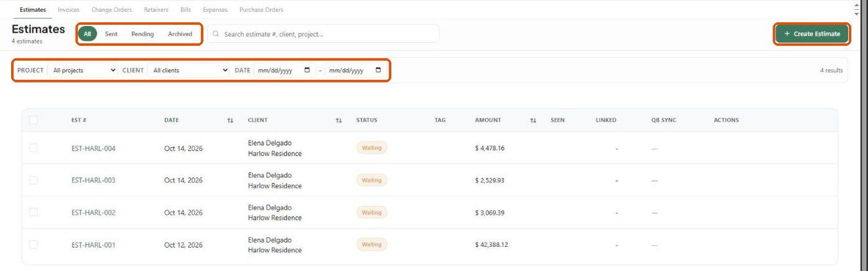The height and width of the screenshot is (271, 868).
Task: Sort by Date column arrows
Action: (x=230, y=120)
